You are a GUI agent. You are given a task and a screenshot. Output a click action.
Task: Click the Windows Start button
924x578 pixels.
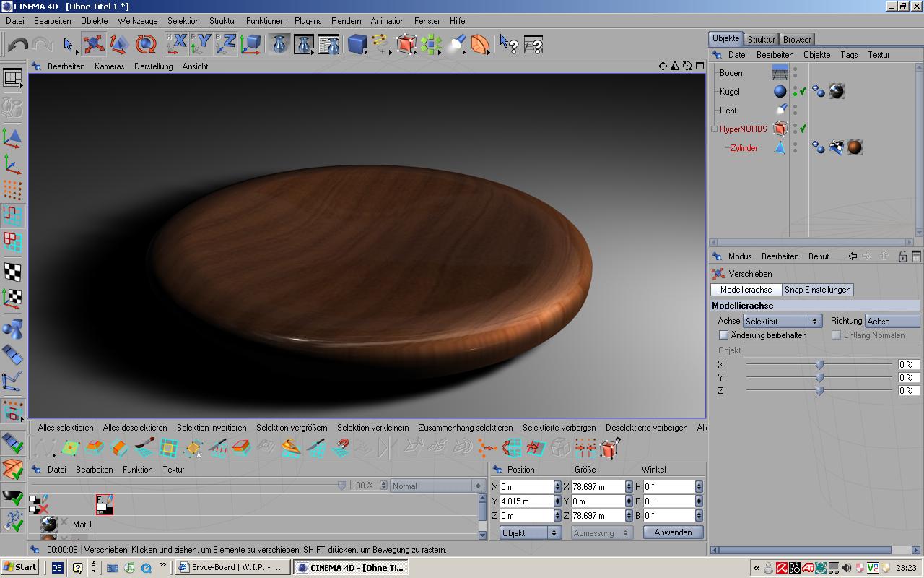20,567
